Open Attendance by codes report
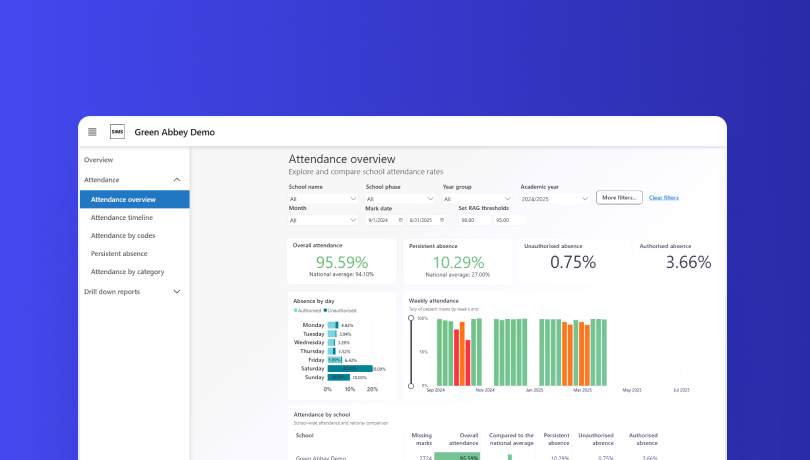The width and height of the screenshot is (810, 460). point(123,236)
